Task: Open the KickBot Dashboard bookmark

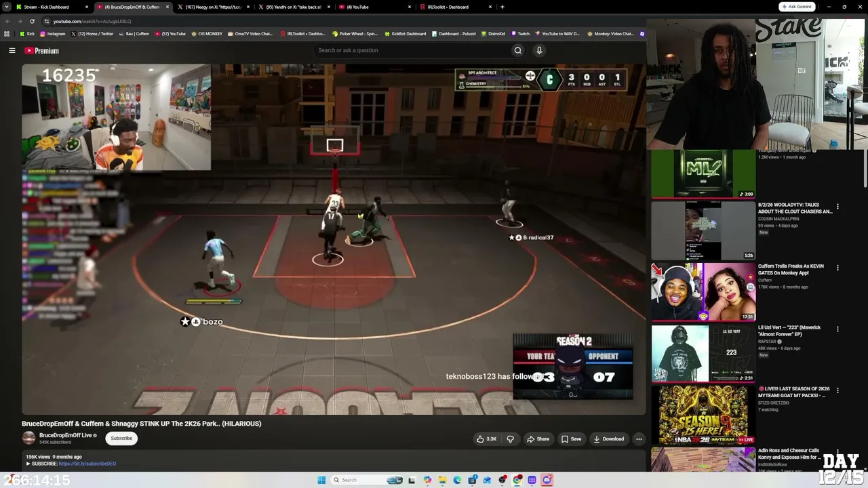Action: pyautogui.click(x=406, y=34)
